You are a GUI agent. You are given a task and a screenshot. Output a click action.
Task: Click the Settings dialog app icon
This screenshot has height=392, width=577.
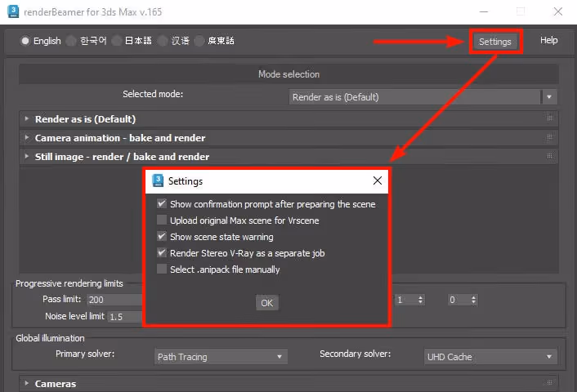[158, 180]
